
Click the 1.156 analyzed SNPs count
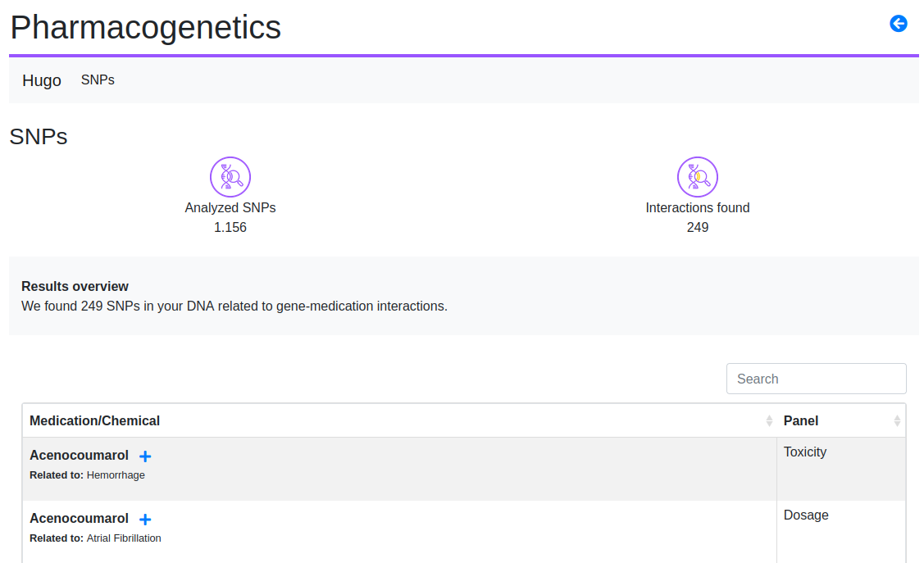[x=230, y=228]
